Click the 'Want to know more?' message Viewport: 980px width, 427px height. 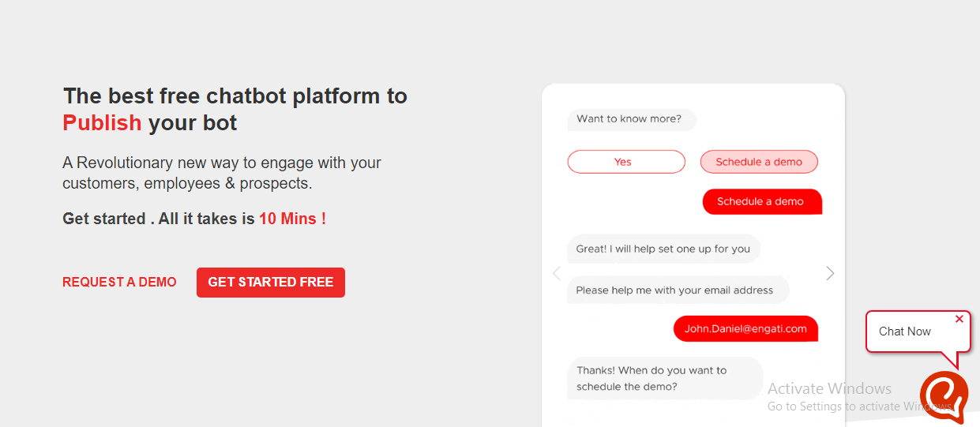point(629,119)
